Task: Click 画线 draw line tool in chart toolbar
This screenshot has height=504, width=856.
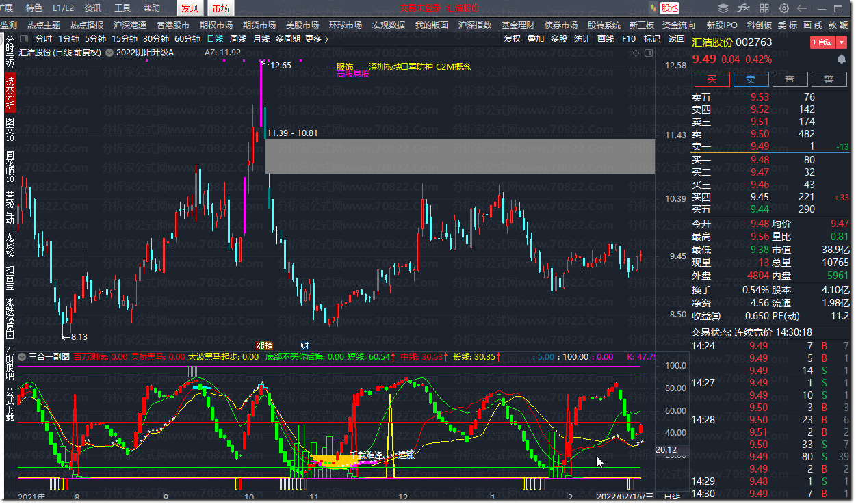Action: click(606, 39)
